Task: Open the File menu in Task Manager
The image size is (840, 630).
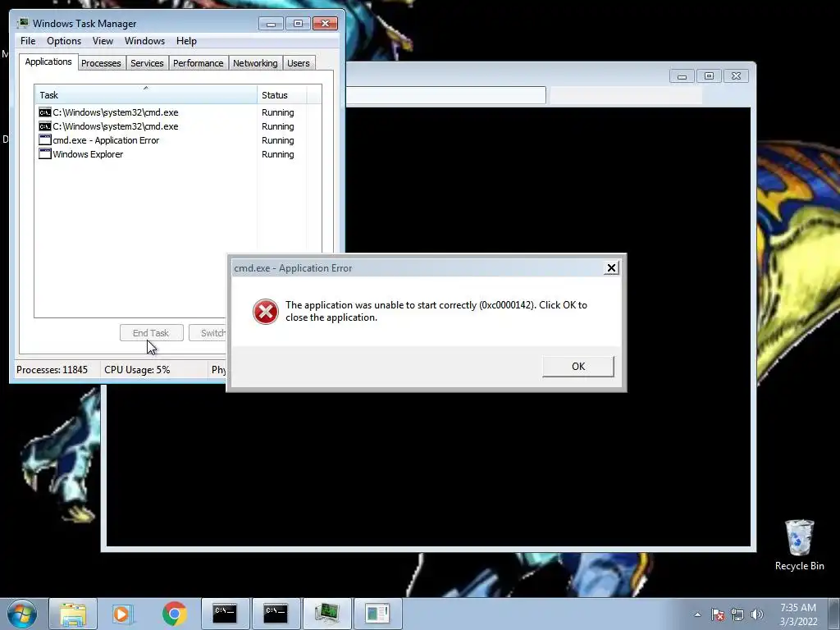Action: (x=28, y=41)
